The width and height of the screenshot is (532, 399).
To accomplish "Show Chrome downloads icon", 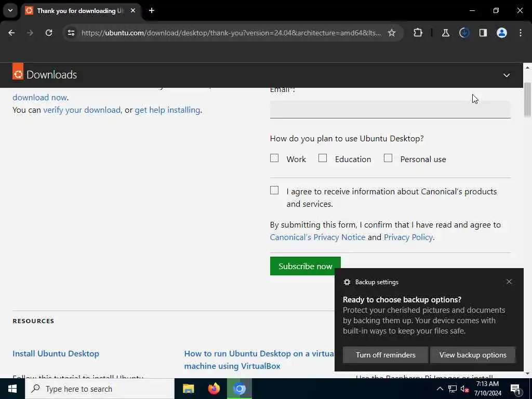I will [464, 33].
